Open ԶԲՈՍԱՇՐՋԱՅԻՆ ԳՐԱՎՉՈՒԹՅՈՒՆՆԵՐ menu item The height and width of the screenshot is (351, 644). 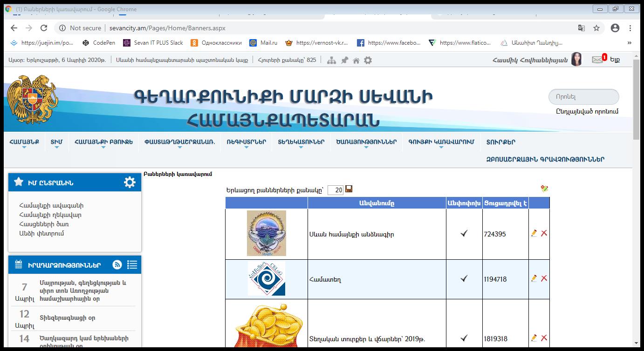click(545, 159)
